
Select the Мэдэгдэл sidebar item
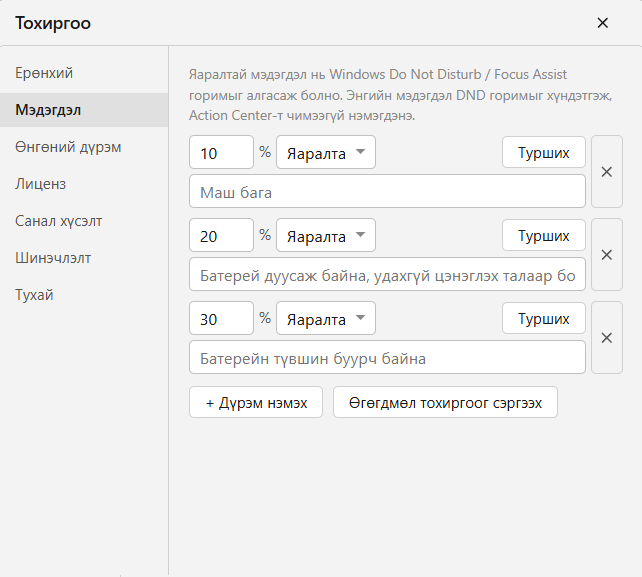pos(84,110)
